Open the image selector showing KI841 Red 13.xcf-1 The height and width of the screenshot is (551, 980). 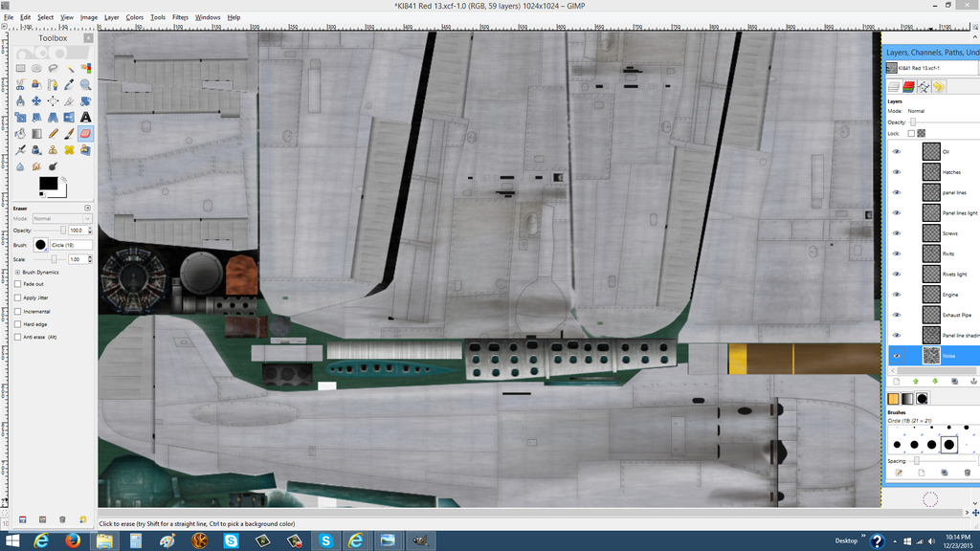click(932, 68)
